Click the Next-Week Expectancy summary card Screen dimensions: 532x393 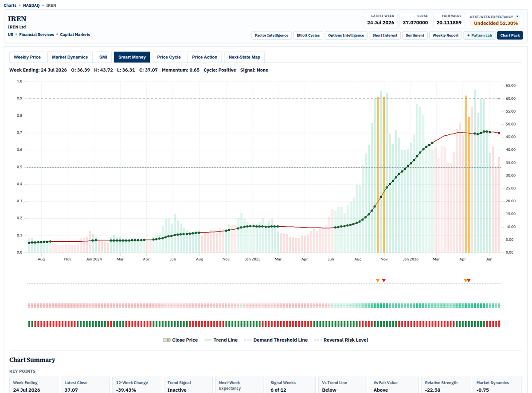pos(239,385)
